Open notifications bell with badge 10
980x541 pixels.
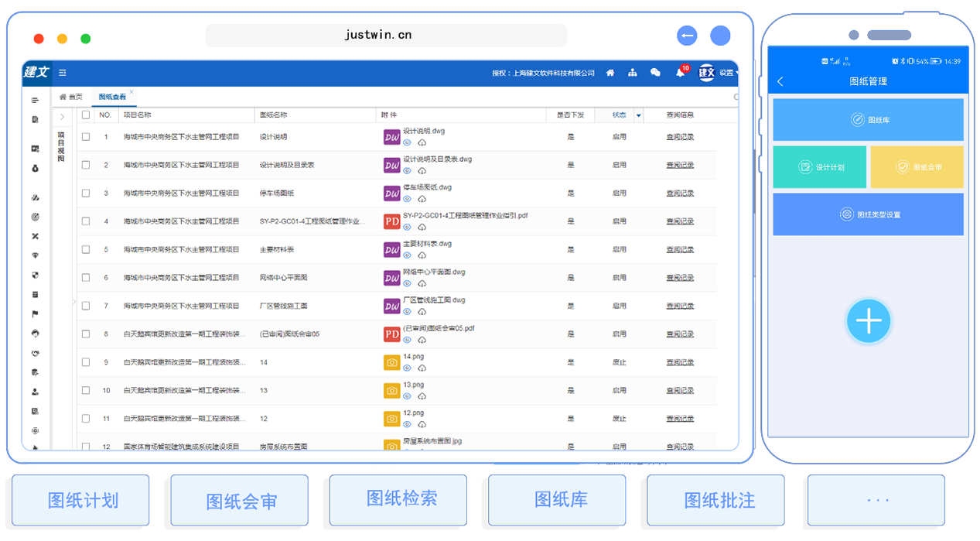[x=680, y=73]
